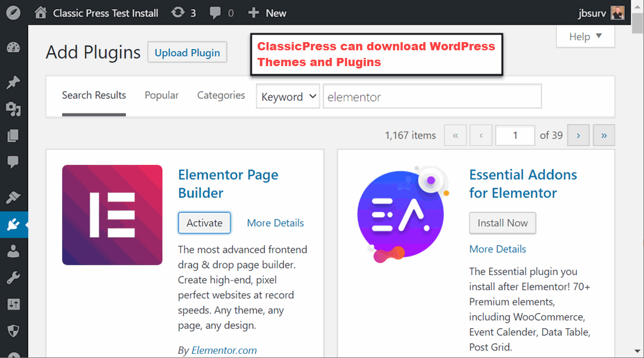This screenshot has width=644, height=358.
Task: Click the previous page arrow button
Action: [x=481, y=136]
